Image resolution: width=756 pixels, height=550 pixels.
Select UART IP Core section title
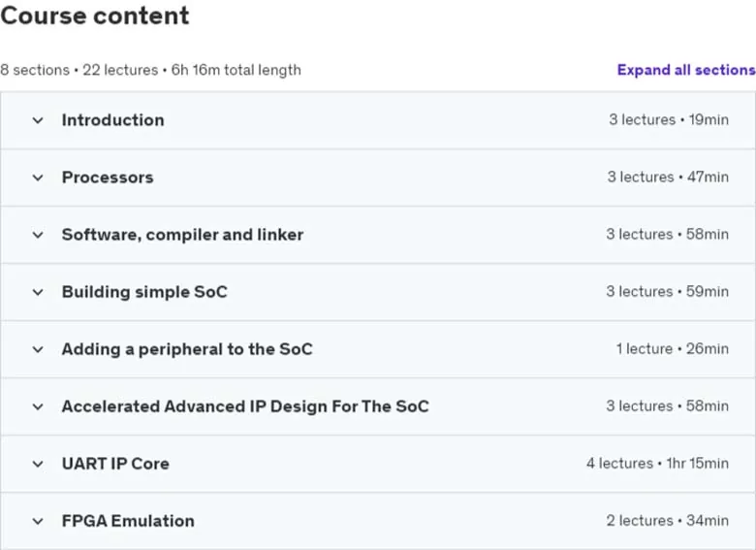click(115, 464)
